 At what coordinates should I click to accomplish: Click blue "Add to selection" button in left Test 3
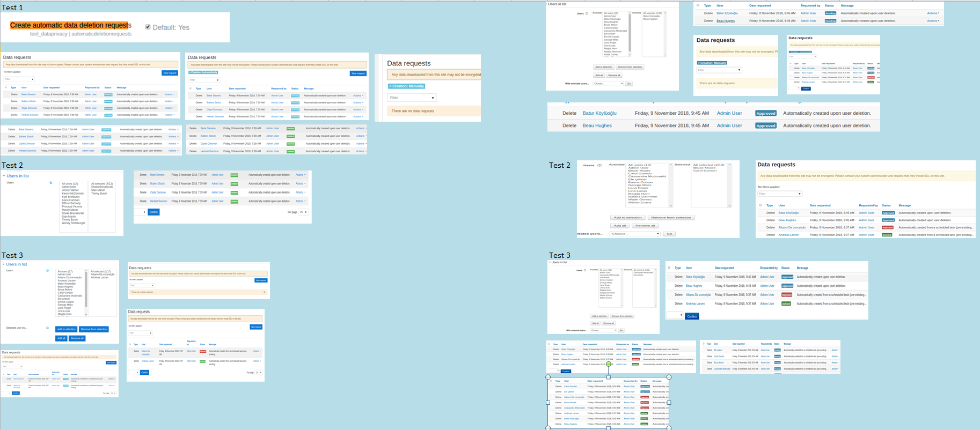coord(67,329)
